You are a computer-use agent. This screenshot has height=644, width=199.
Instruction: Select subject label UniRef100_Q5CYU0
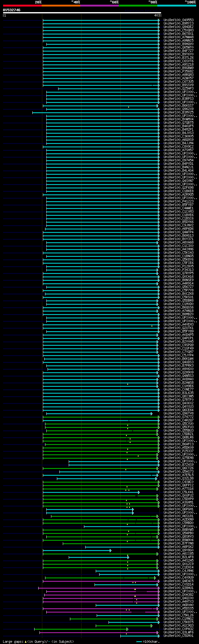(179, 424)
